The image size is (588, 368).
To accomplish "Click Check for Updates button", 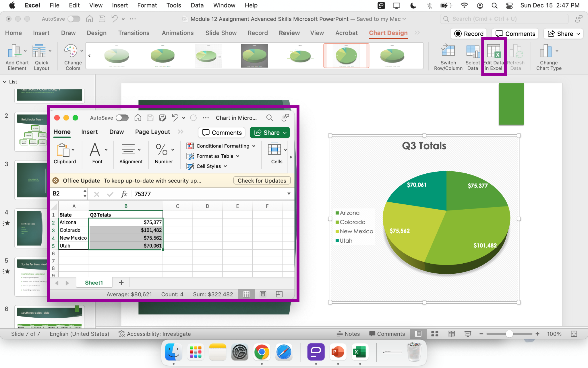I will click(262, 181).
